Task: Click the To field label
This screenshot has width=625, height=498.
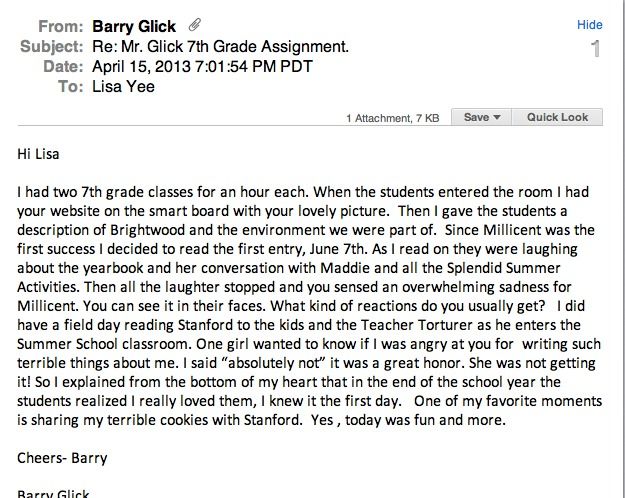Action: [71, 87]
